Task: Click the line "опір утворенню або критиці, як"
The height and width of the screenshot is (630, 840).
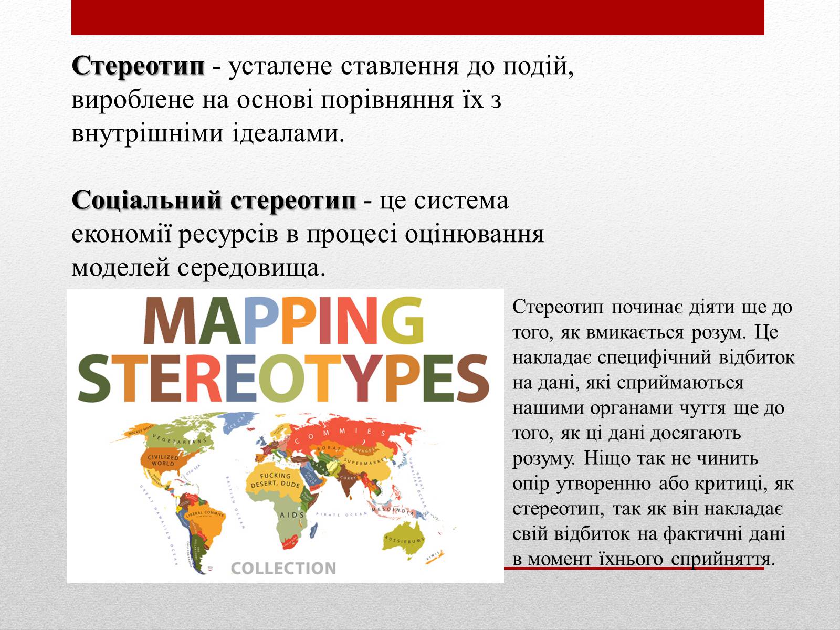Action: click(x=653, y=483)
